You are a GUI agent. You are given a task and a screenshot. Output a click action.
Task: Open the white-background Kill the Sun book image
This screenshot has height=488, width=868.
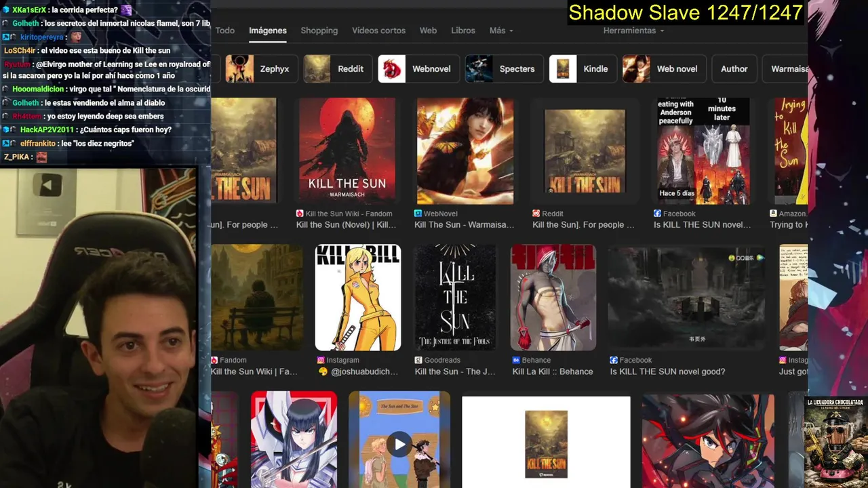(546, 442)
